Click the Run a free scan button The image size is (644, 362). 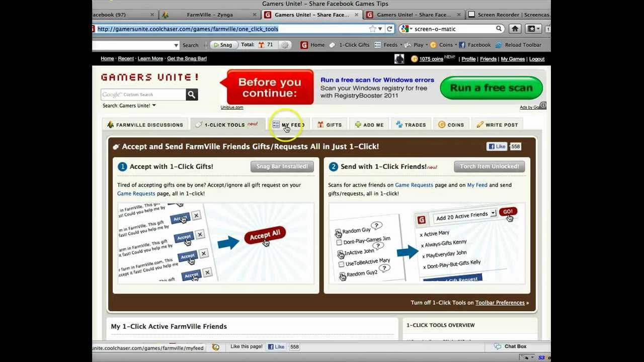click(491, 88)
